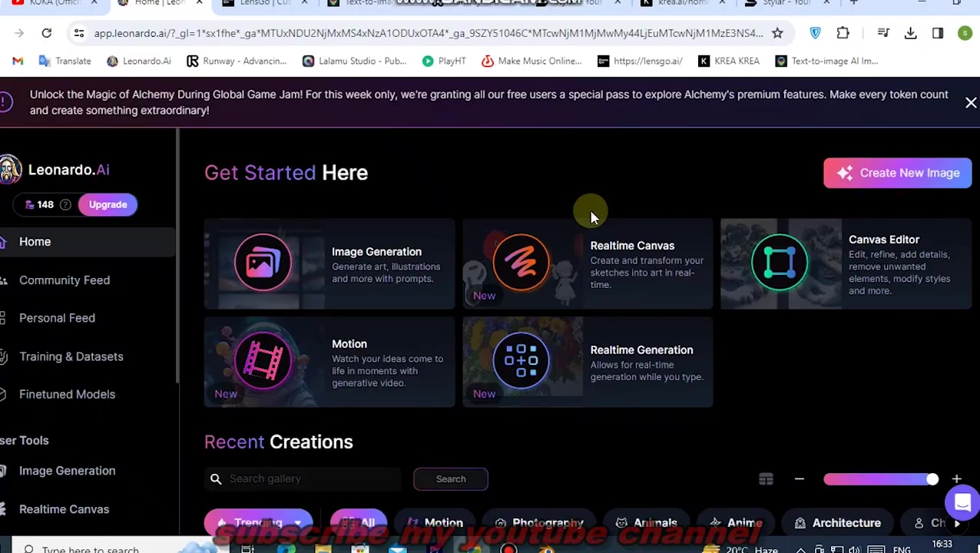Reload the current browser page
The image size is (980, 553).
pos(46,33)
